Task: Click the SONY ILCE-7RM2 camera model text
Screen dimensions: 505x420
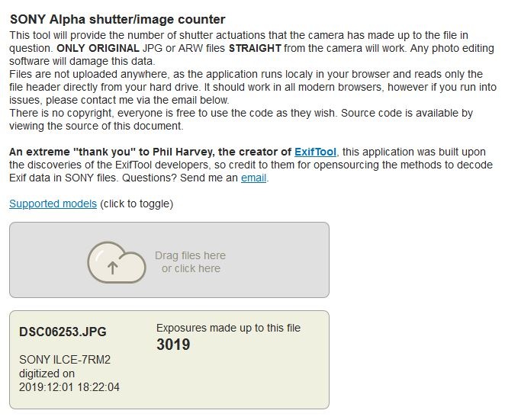Action: (65, 360)
